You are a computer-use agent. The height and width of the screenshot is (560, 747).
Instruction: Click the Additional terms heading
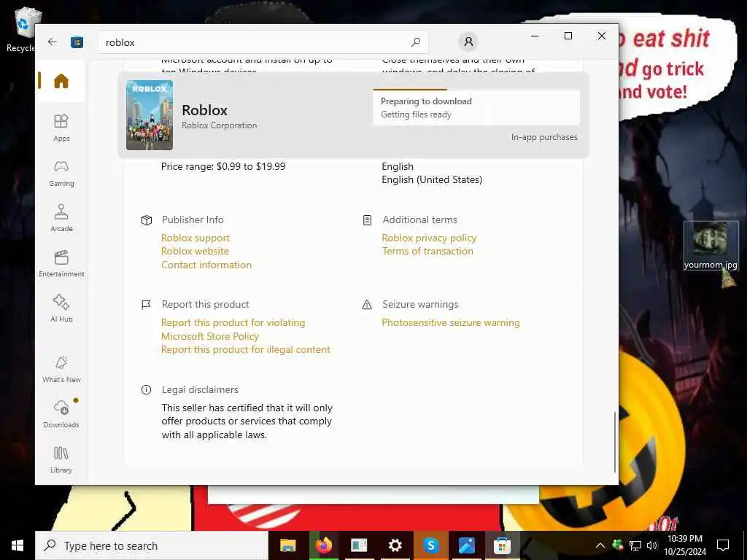coord(419,219)
